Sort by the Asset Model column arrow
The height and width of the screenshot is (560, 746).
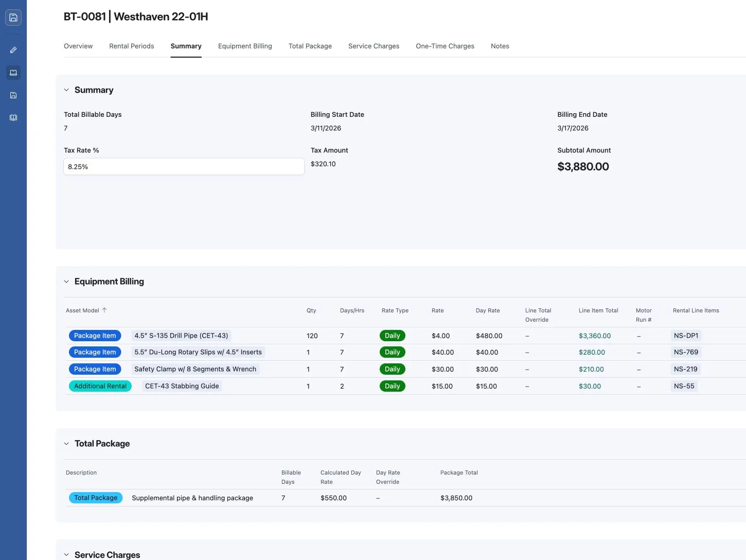click(104, 310)
